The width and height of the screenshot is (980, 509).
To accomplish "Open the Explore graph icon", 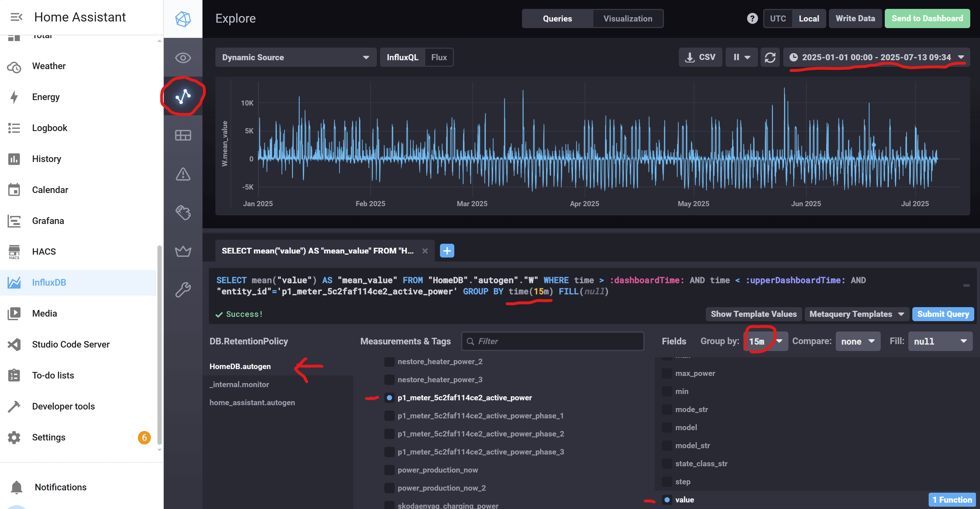I will 183,96.
